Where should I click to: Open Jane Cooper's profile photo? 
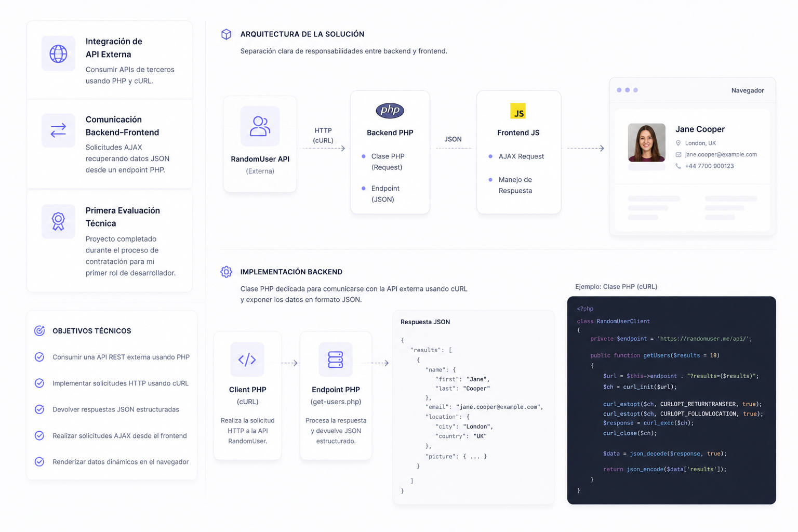(x=646, y=142)
